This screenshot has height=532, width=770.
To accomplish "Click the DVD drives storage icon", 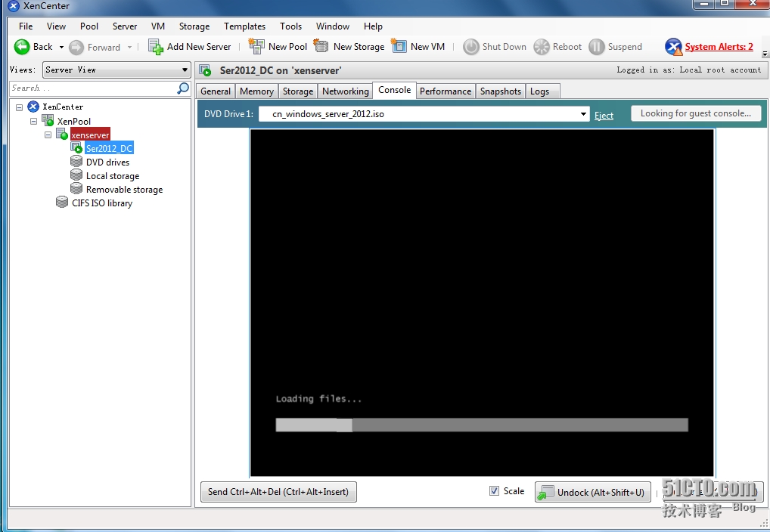I will (x=76, y=162).
